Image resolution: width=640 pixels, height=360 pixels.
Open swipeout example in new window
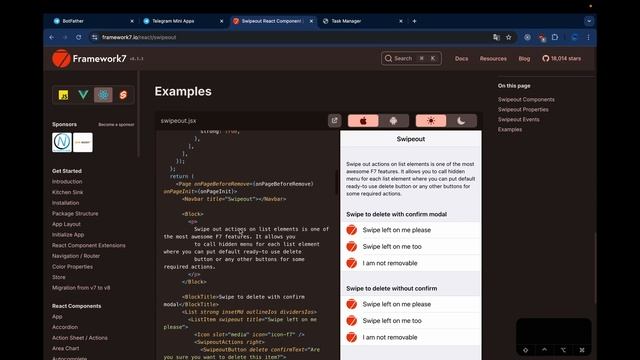click(x=334, y=120)
